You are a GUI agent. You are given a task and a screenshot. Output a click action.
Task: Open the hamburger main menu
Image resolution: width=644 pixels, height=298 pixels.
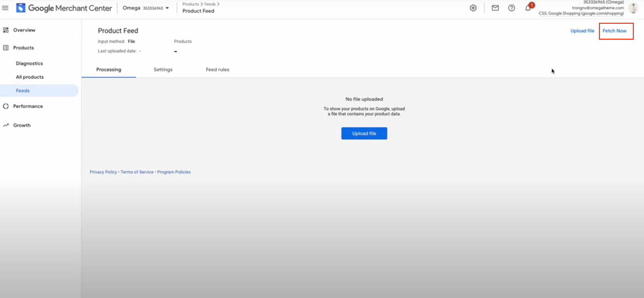[5, 8]
